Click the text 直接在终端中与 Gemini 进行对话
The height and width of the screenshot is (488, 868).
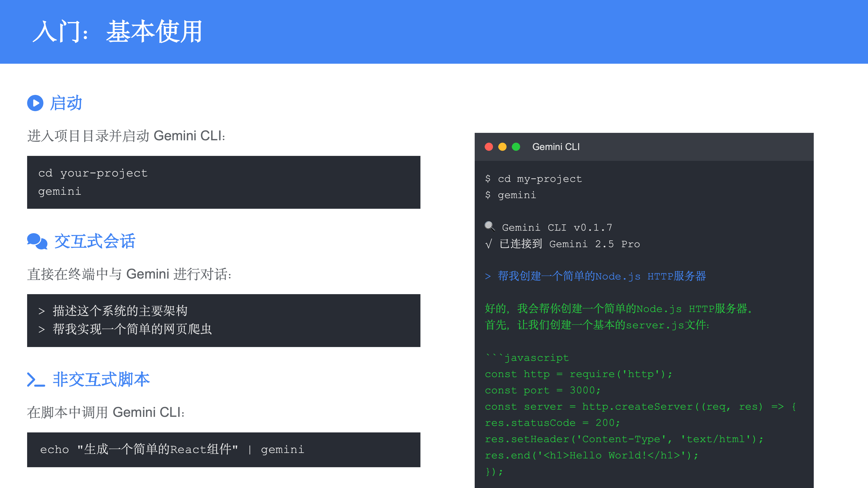pyautogui.click(x=129, y=274)
